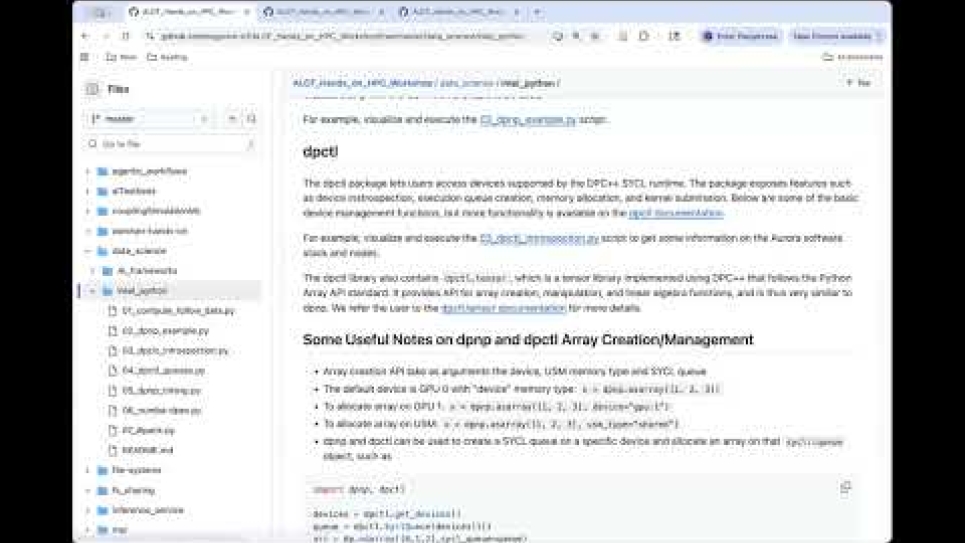Screen dimensions: 965x543
Task: Click the Go to file search field
Action: (x=165, y=144)
